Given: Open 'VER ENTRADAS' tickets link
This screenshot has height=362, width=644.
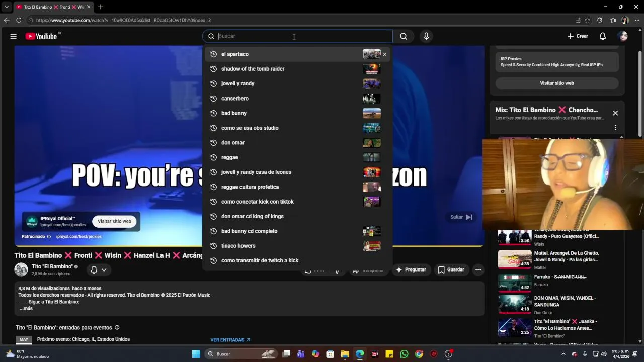Looking at the screenshot, I should 230,340.
